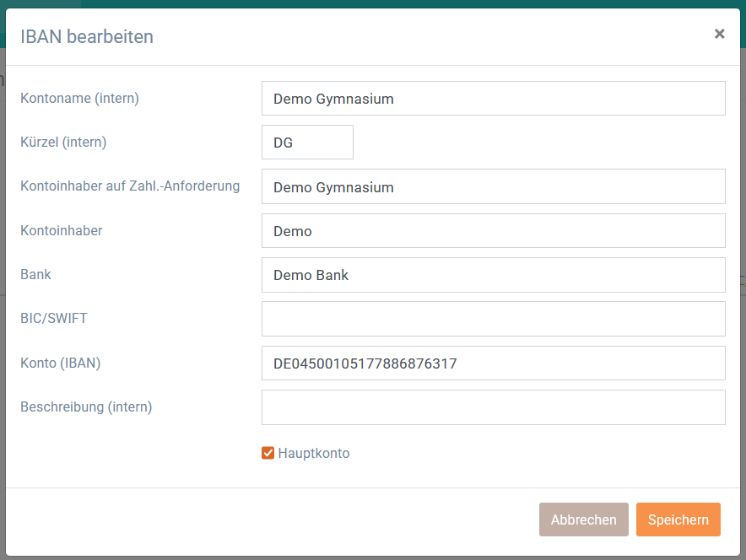
Task: Click the empty BIC/SWIFT input
Action: tap(494, 319)
